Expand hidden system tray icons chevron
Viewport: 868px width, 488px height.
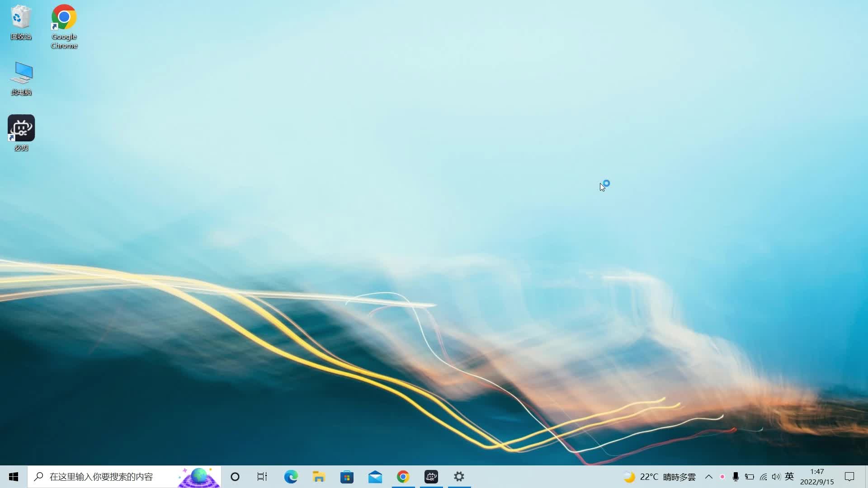click(x=709, y=477)
